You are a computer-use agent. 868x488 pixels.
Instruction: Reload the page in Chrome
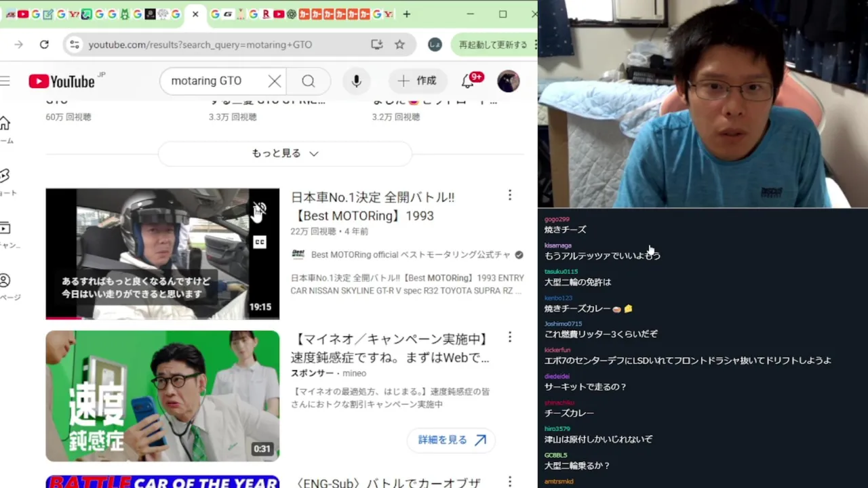tap(44, 45)
